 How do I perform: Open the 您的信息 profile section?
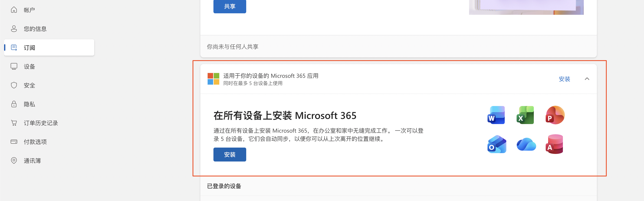pyautogui.click(x=35, y=29)
